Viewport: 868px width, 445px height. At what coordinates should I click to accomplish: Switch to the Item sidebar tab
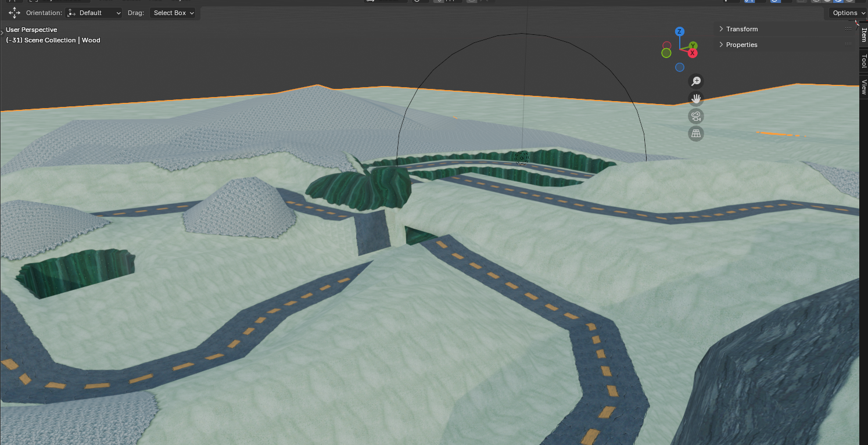864,34
